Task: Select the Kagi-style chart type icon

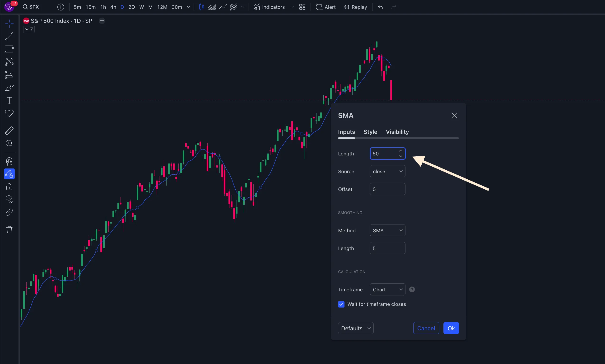Action: 233,7
